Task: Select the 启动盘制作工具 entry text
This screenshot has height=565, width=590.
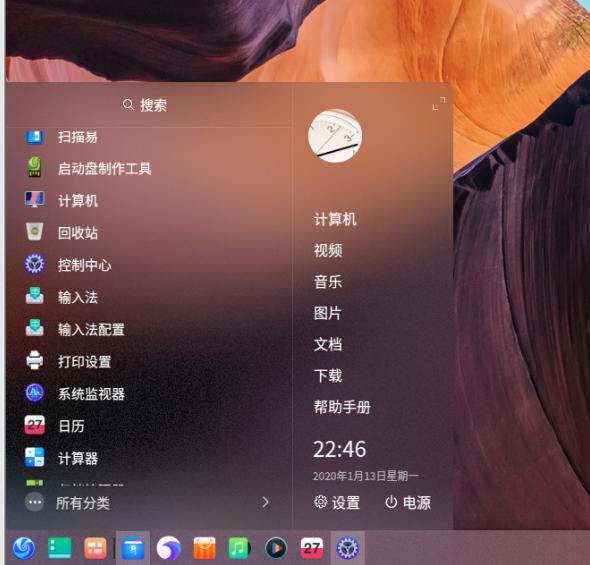Action: tap(104, 168)
